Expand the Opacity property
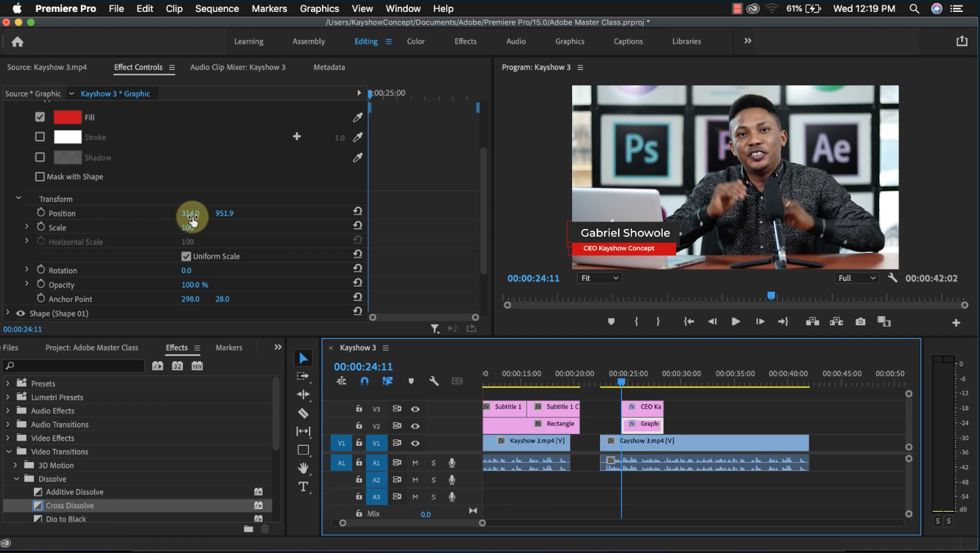The height and width of the screenshot is (553, 980). (x=26, y=284)
